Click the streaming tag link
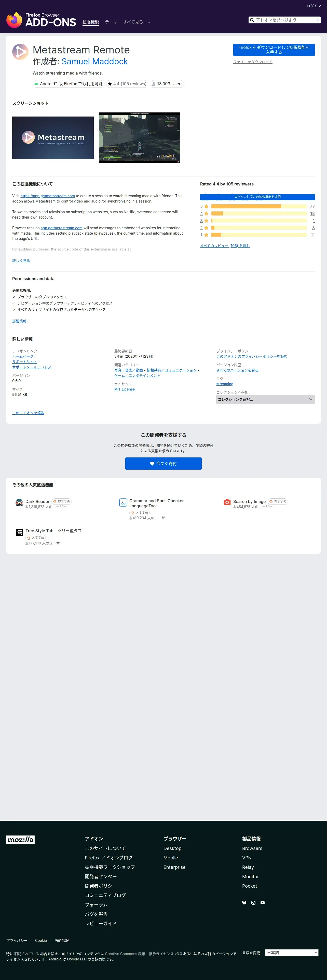Viewport: 327px width, 980px height. pos(225,384)
